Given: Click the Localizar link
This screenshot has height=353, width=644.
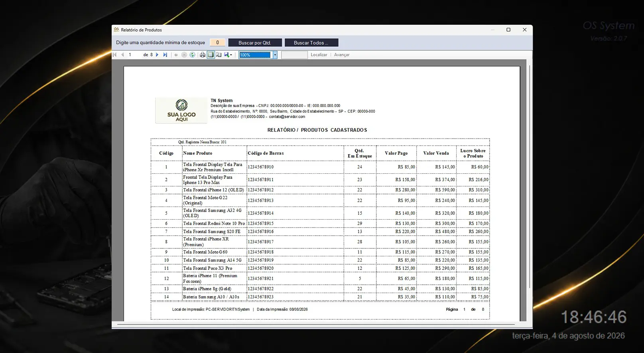Looking at the screenshot, I should coord(319,55).
